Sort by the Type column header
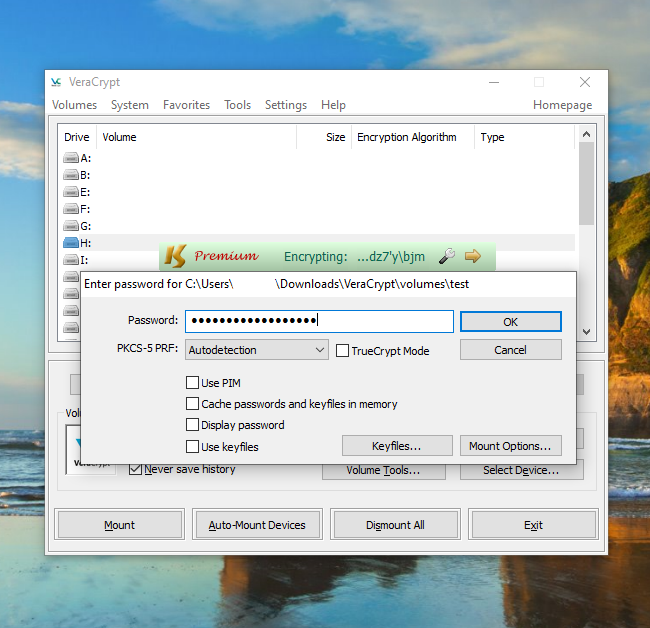The height and width of the screenshot is (628, 650). pos(524,137)
